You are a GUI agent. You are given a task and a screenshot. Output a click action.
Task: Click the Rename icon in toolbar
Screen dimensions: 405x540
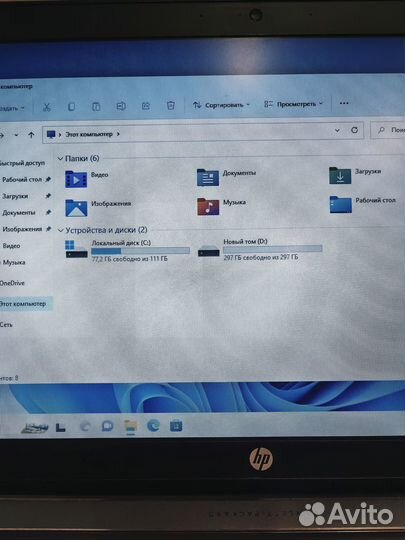[121, 106]
